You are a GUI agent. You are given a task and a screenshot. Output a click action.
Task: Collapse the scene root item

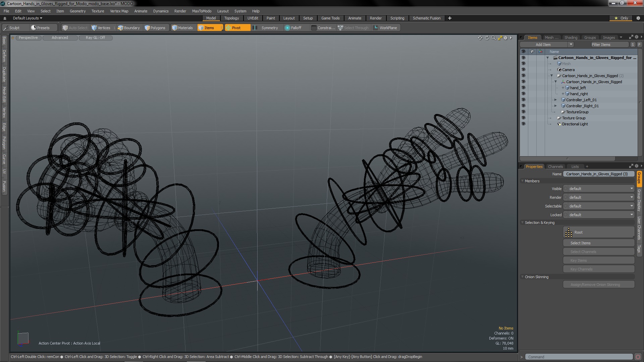coord(548,58)
